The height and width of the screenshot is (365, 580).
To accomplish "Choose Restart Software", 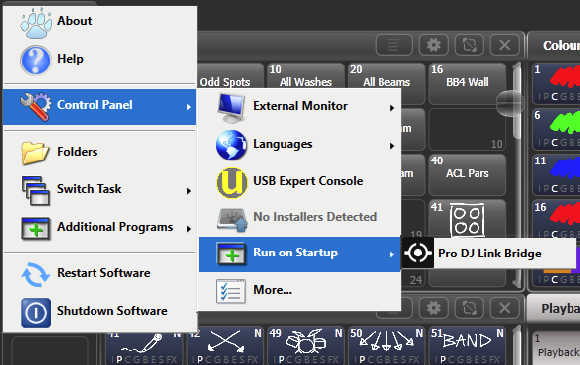I will pyautogui.click(x=100, y=274).
